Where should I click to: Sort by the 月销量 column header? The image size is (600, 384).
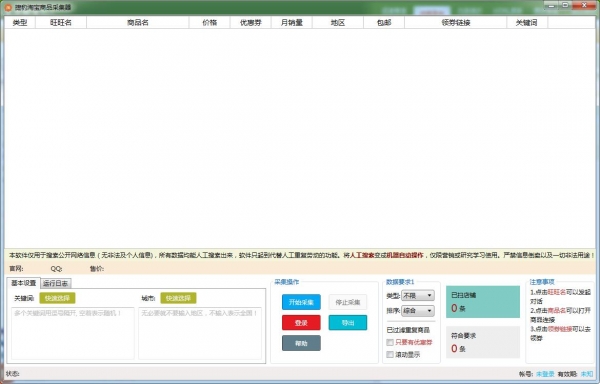(x=292, y=23)
